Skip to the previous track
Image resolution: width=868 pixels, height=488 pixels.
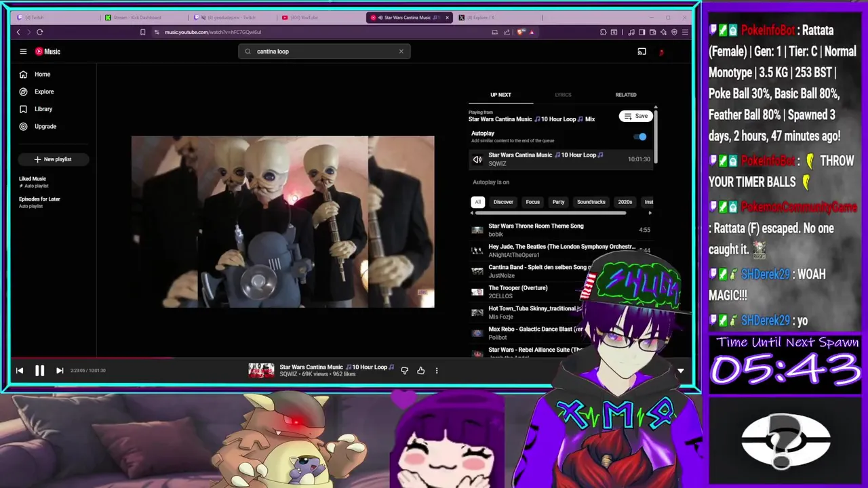[x=20, y=371]
